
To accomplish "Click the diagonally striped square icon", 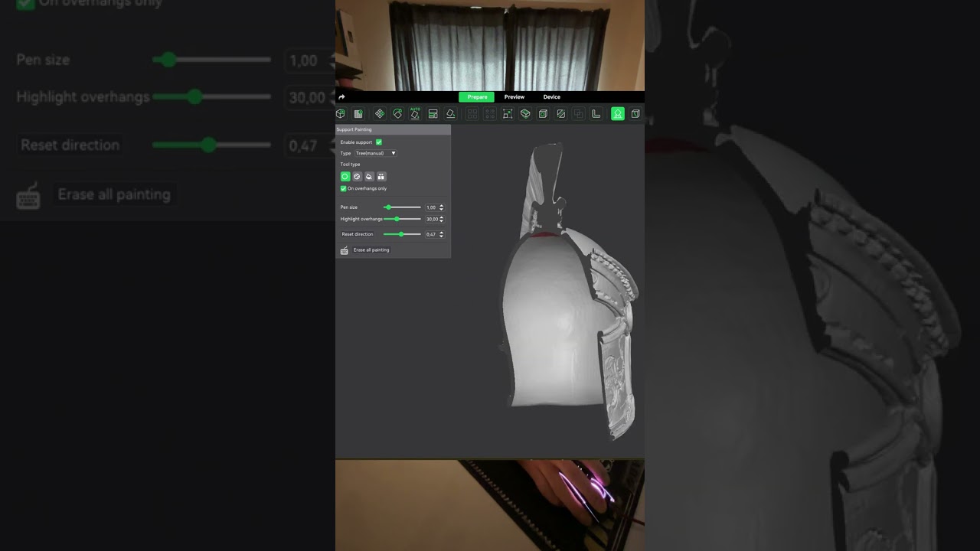I will [x=560, y=114].
